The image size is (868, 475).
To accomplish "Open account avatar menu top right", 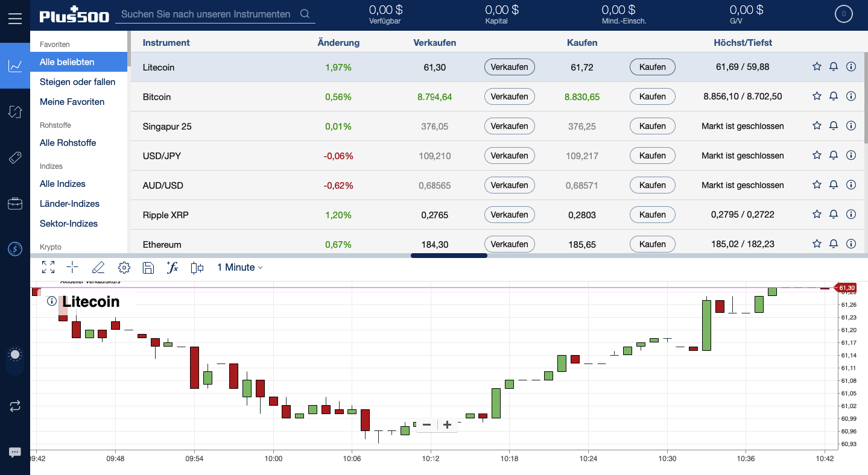I will point(843,14).
